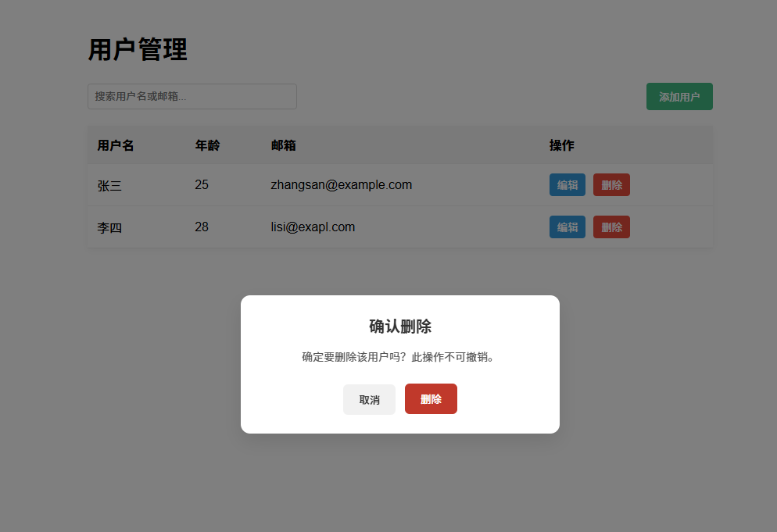Click the email lisi@exapl.com
This screenshot has width=777, height=532.
[x=313, y=227]
